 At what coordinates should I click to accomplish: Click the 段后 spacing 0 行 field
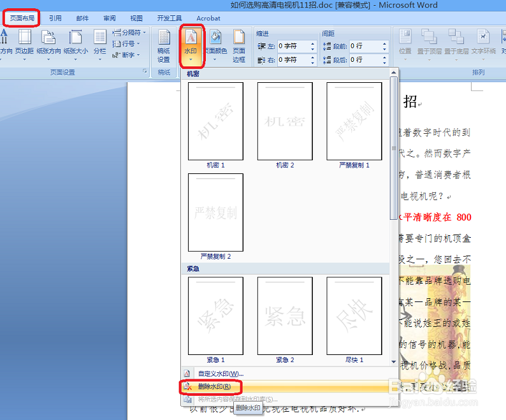coord(365,60)
